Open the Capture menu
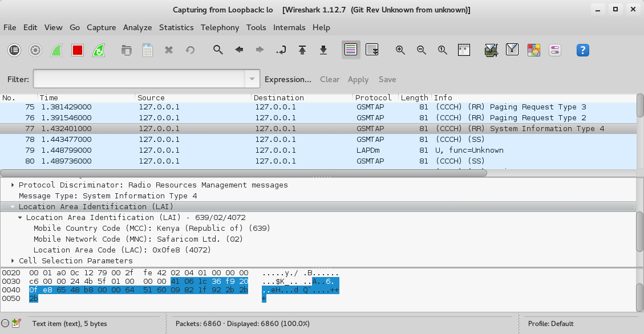Viewport: 644px width, 334px height. coord(101,27)
